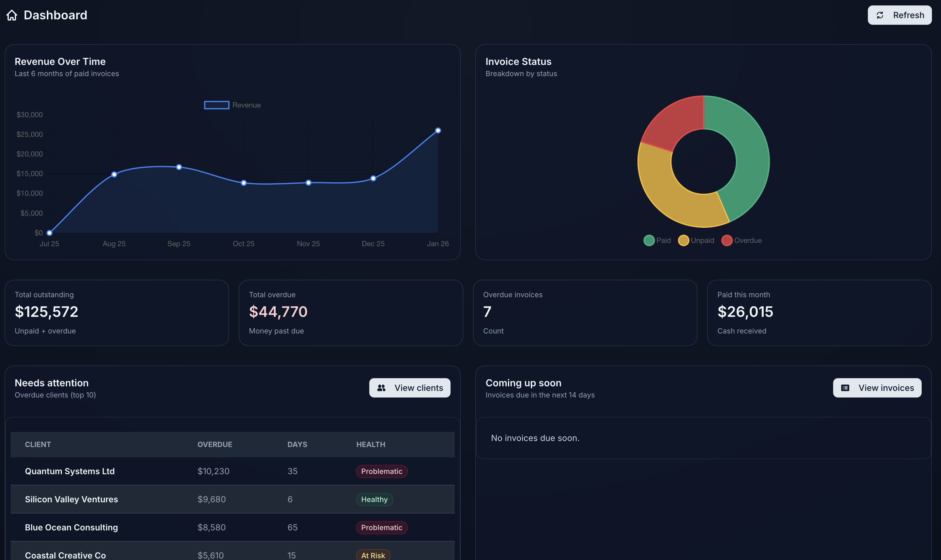The height and width of the screenshot is (560, 941).
Task: Click the Revenue legend swatch above the chart
Action: pos(216,105)
